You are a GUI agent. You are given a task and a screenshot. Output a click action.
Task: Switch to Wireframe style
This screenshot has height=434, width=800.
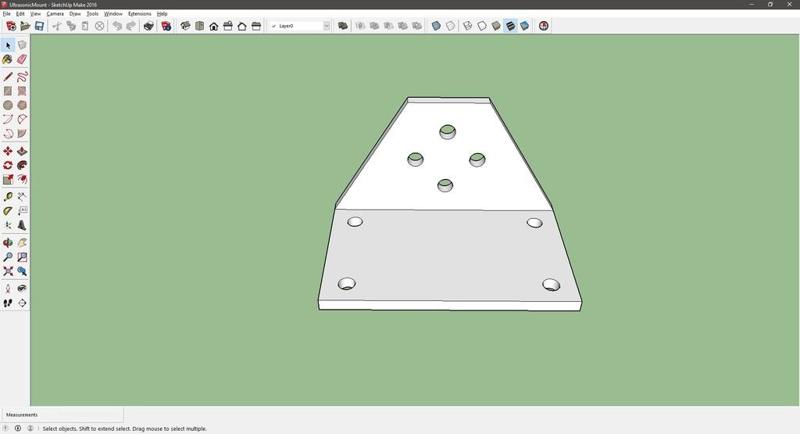click(x=468, y=25)
